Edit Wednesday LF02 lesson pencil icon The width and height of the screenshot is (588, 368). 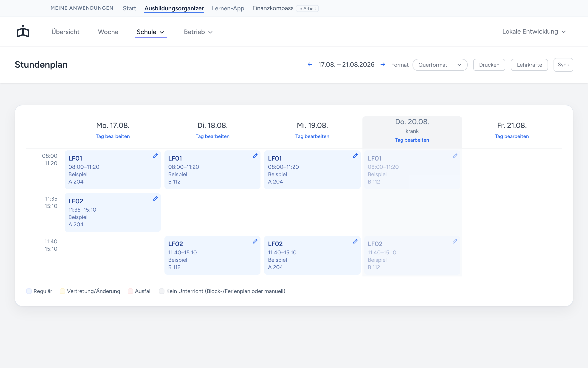[355, 241]
